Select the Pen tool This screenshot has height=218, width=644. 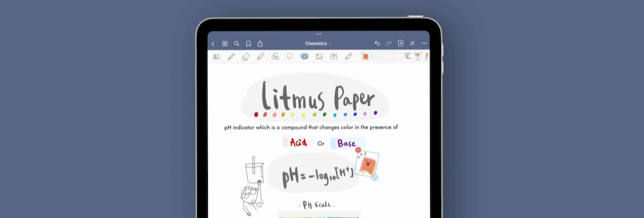(231, 57)
